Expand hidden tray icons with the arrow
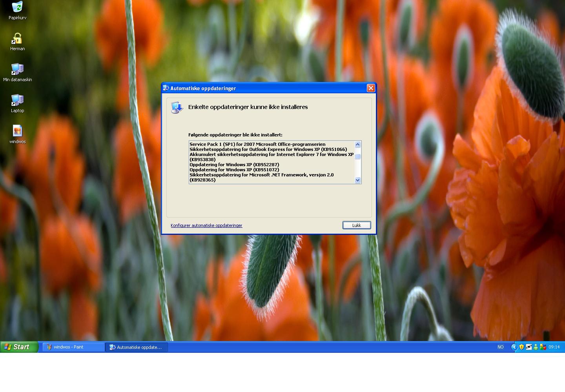 coord(514,347)
